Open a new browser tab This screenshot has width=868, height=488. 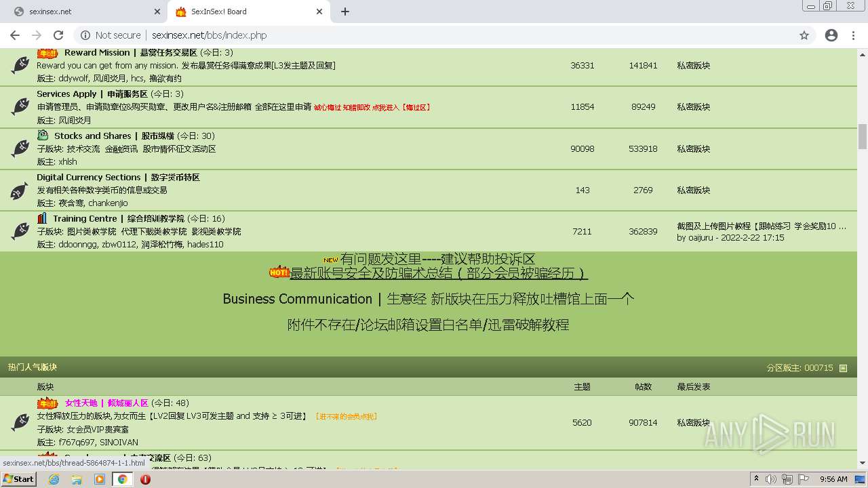(344, 12)
